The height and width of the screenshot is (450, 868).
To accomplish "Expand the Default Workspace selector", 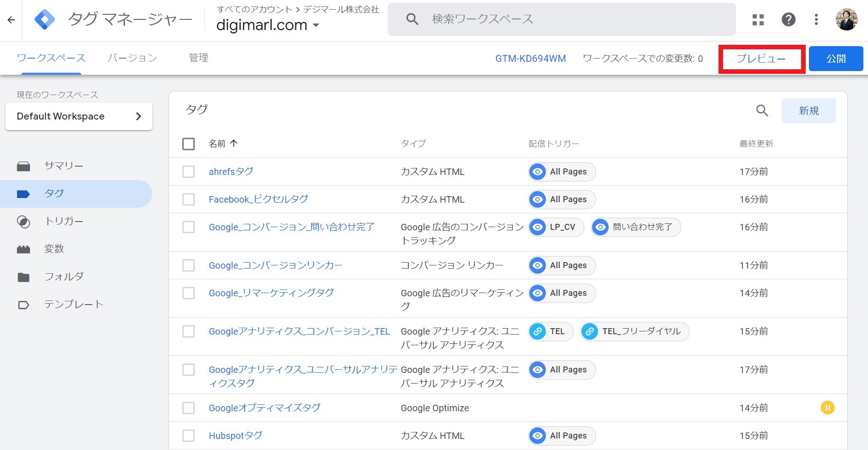I will [79, 116].
